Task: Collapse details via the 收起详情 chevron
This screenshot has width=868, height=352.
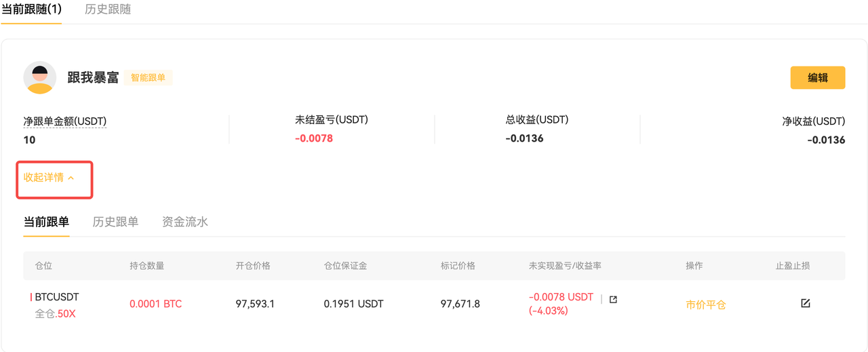Action: pos(71,178)
